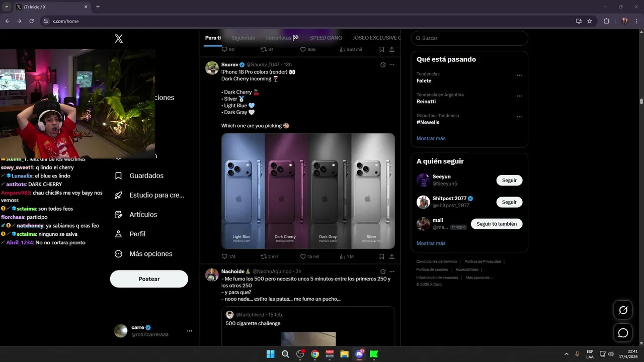Image resolution: width=644 pixels, height=362 pixels.
Task: Expand the footer Más opciones menu
Action: 479,278
